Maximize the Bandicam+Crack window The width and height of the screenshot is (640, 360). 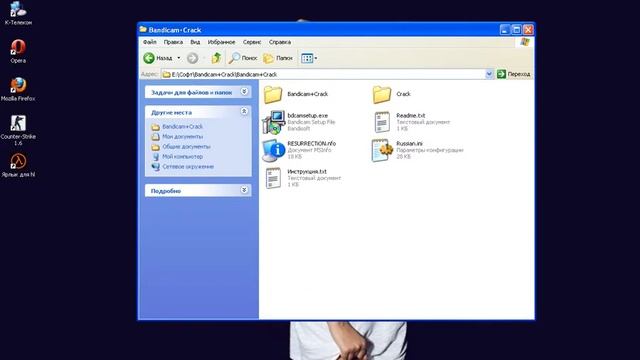pos(516,29)
